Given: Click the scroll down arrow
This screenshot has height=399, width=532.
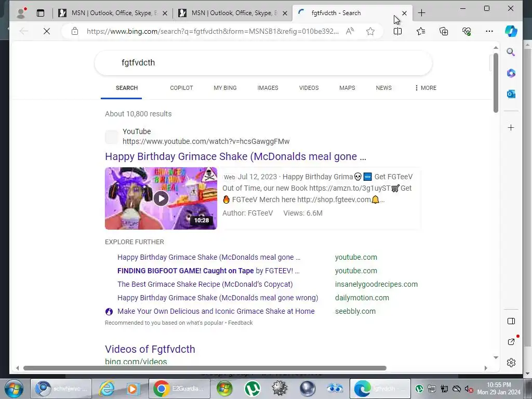Looking at the screenshot, I should click(x=496, y=357).
